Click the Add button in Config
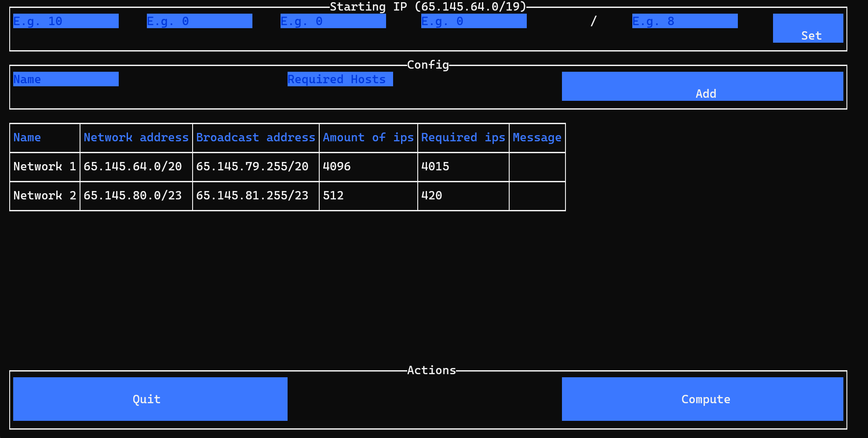 [702, 86]
